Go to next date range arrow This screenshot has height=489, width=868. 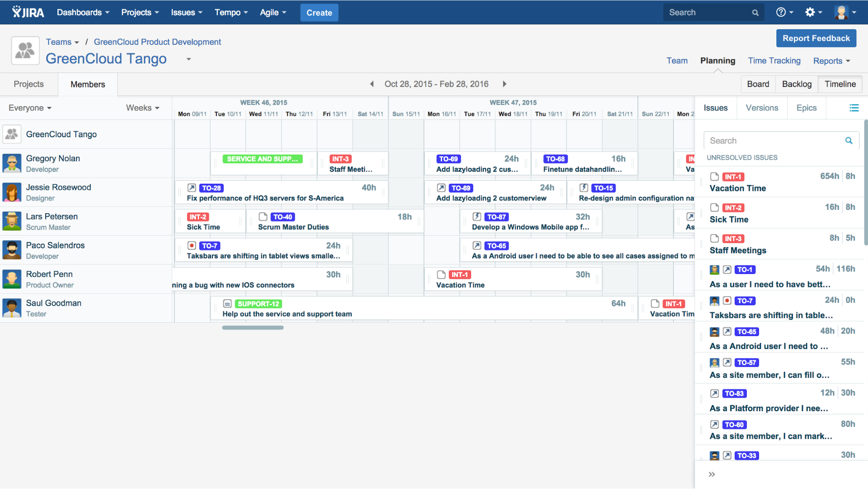tap(505, 84)
